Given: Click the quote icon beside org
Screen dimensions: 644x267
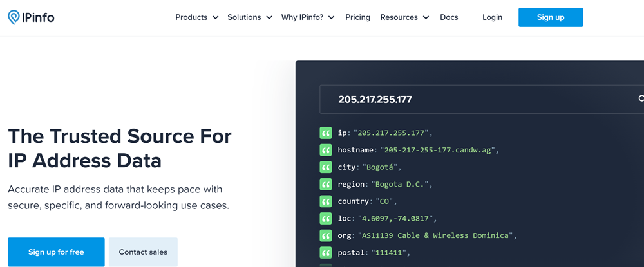Looking at the screenshot, I should tap(326, 235).
